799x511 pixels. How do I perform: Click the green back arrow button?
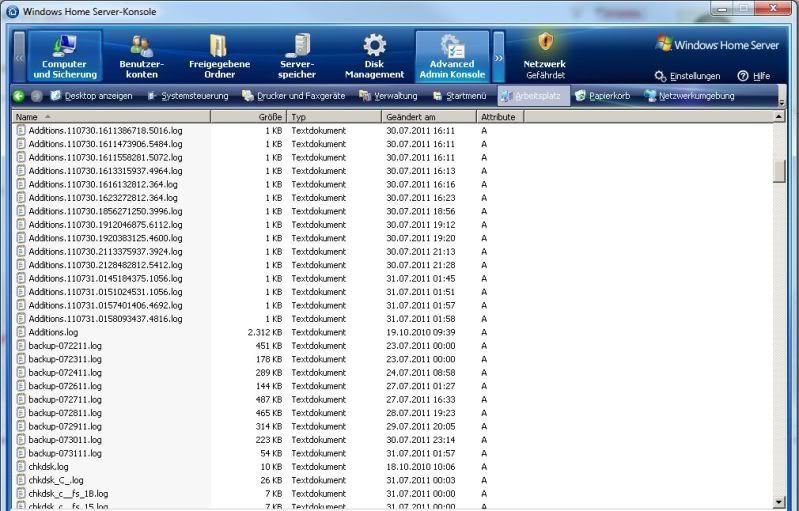point(18,96)
